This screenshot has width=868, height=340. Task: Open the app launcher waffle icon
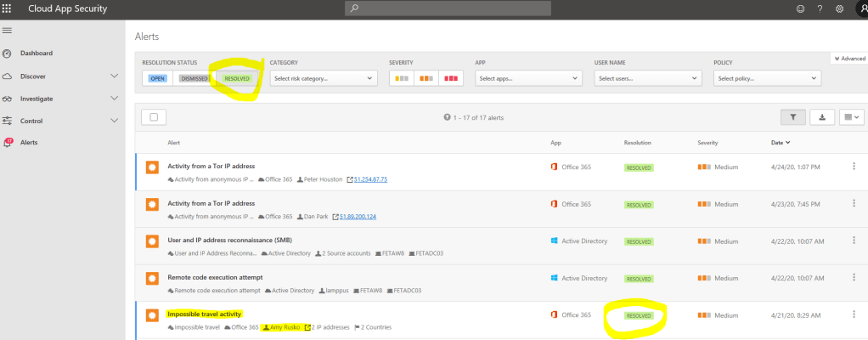click(x=8, y=8)
